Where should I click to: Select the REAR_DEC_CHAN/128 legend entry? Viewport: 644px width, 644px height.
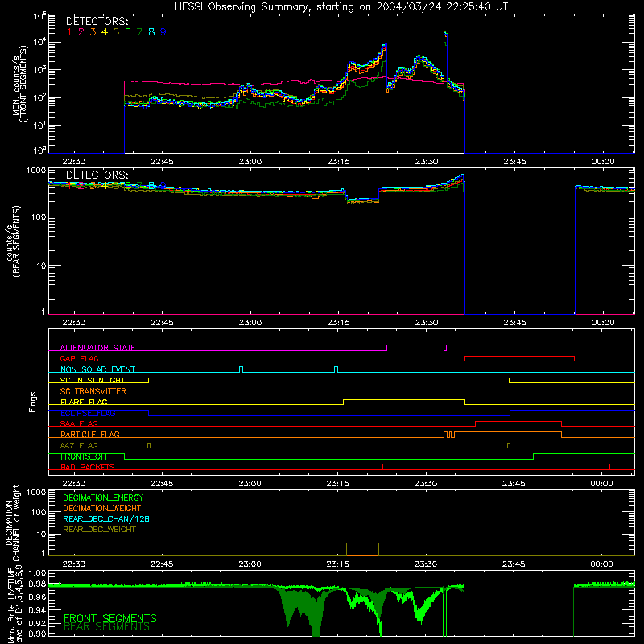click(x=106, y=518)
